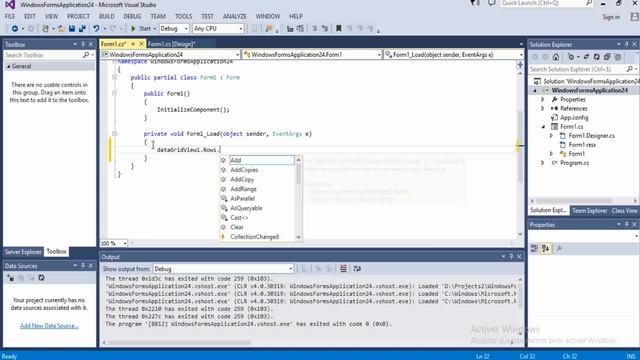Viewport: 640px width, 360px height.
Task: Click Solution Explorer Collapse All icon
Action: pyautogui.click(x=607, y=57)
